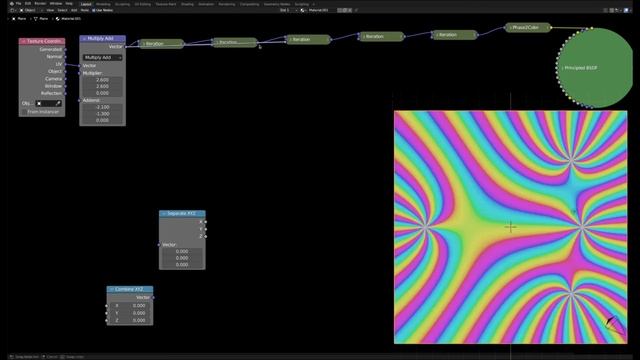Click the Addend input socket

80,100
